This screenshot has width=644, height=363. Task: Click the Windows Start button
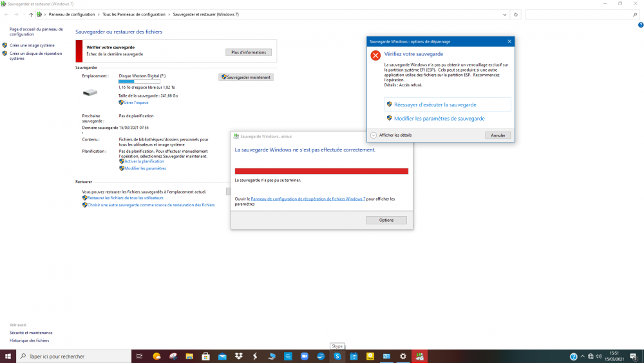(x=8, y=357)
